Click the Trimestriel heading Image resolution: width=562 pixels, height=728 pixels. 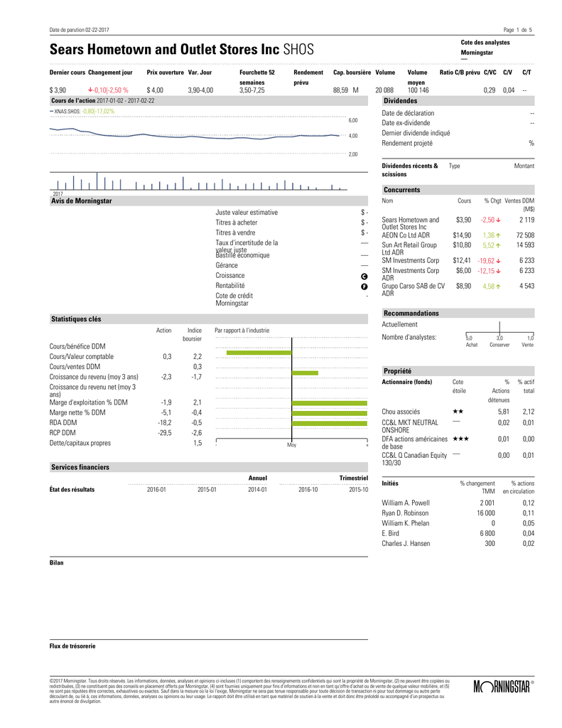pyautogui.click(x=354, y=478)
